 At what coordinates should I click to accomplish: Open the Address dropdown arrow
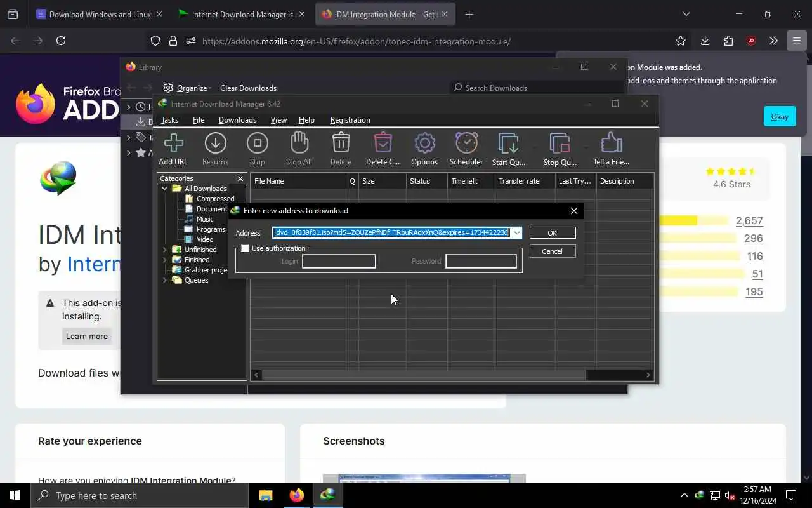[x=517, y=233]
